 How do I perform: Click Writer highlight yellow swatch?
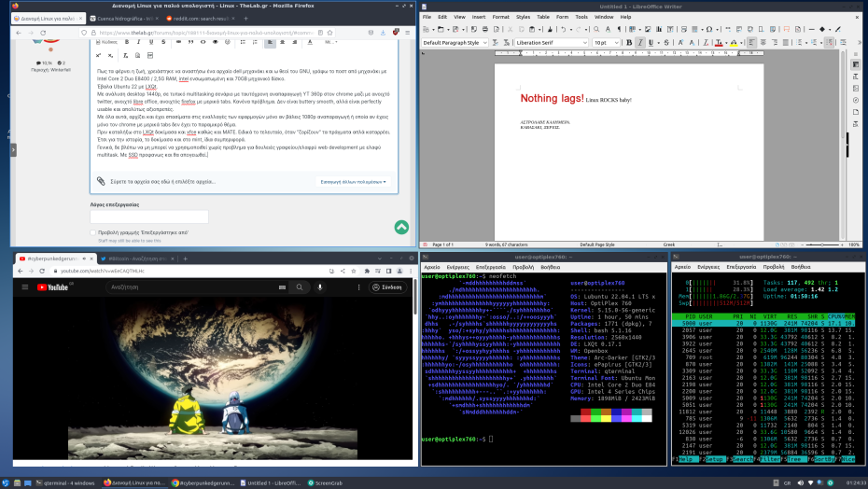coord(734,43)
